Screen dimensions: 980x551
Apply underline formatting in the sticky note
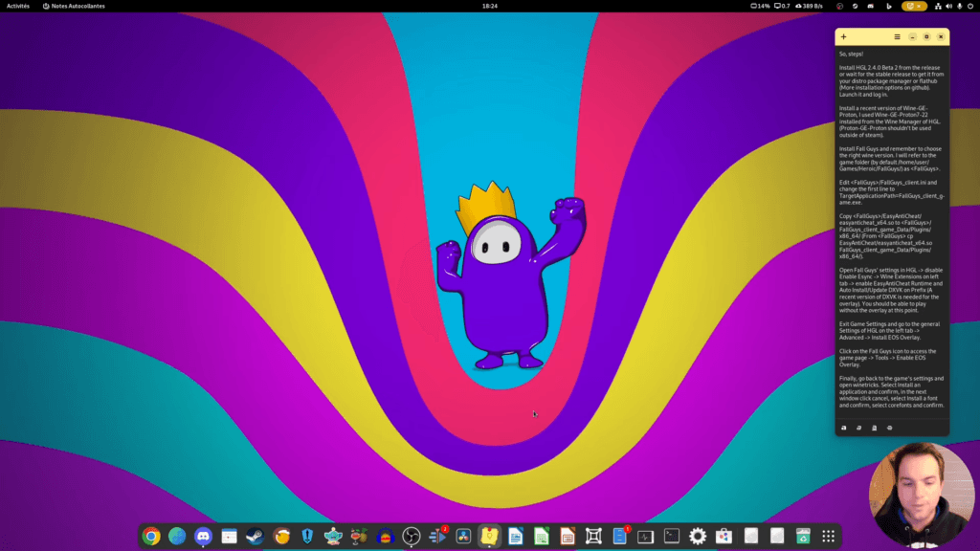tap(875, 428)
